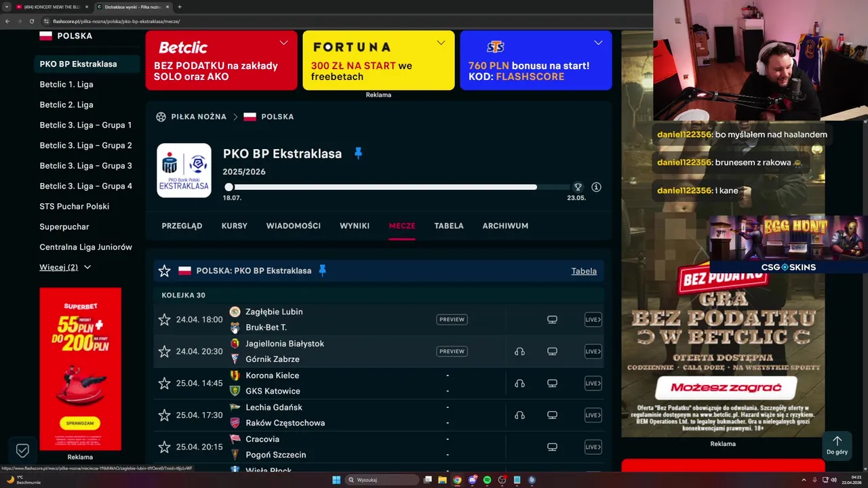Viewport: 868px width, 488px height.
Task: Open Betclic 2. Liga in sidebar
Action: (66, 104)
